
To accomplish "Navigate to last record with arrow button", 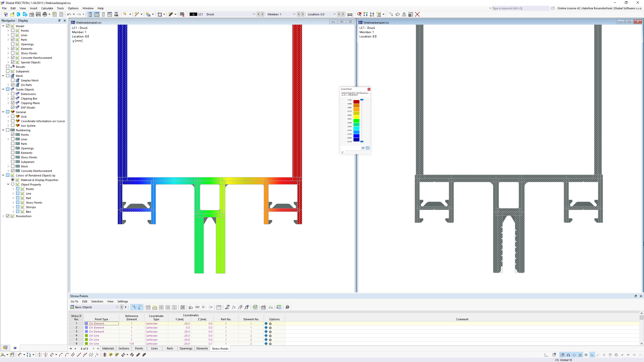I will coord(98,348).
